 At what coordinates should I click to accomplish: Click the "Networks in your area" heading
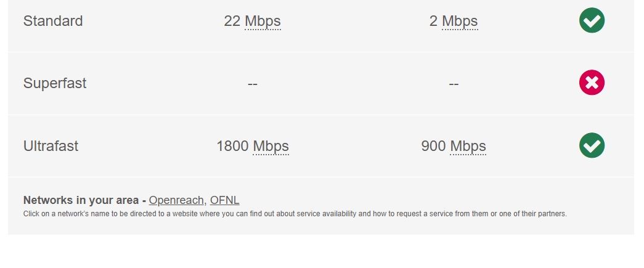tap(81, 200)
